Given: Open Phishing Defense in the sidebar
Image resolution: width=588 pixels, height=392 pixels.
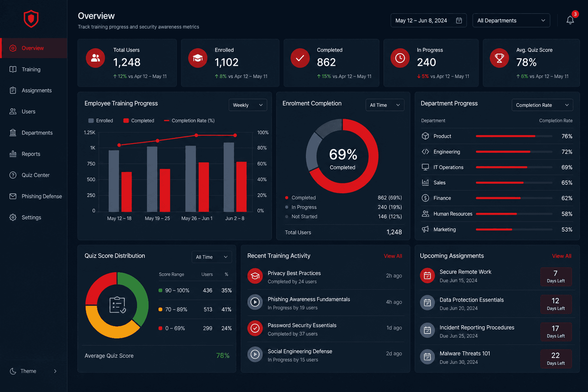Looking at the screenshot, I should coord(34,196).
